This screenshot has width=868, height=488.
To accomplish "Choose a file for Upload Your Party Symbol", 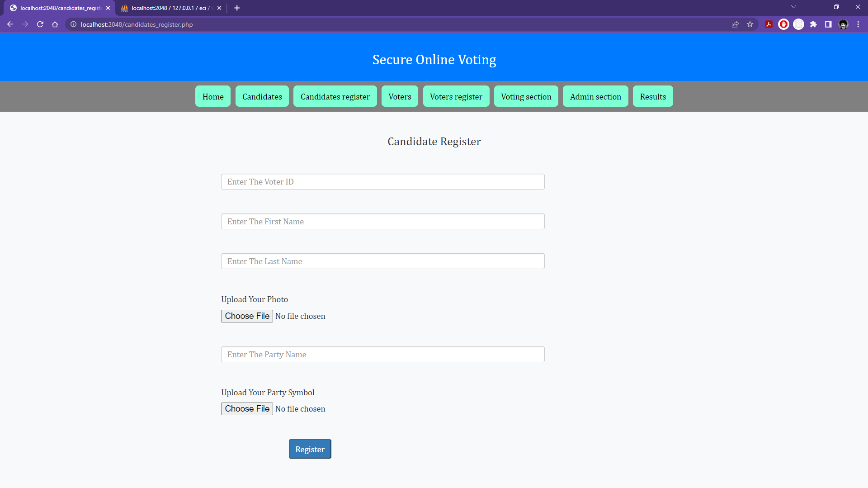I will pos(247,408).
